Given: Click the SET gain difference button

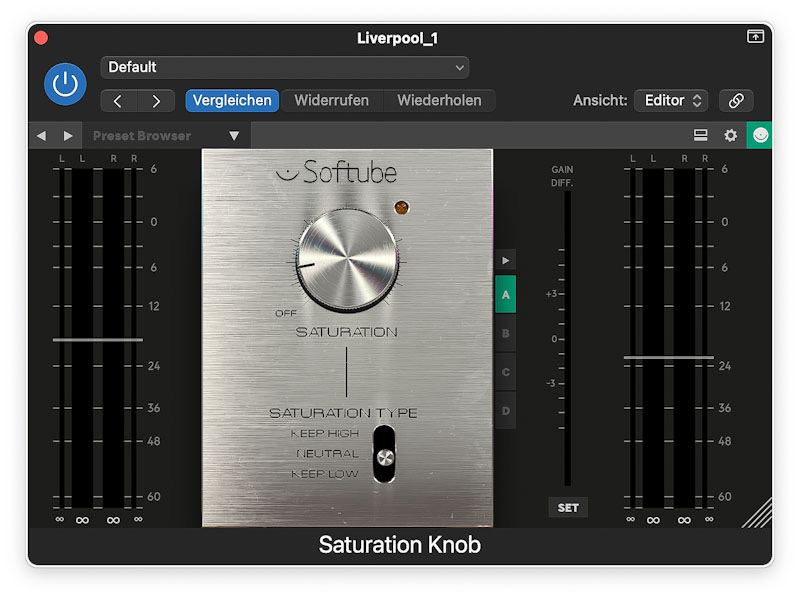Looking at the screenshot, I should coord(568,508).
